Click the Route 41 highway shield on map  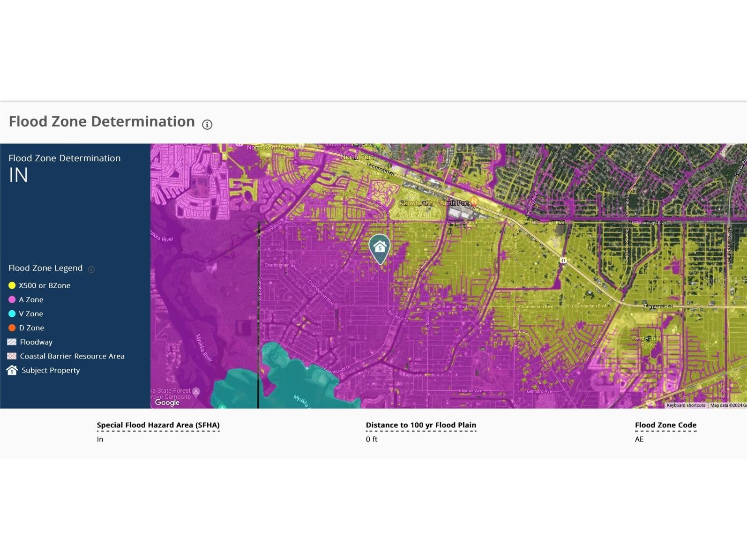(x=563, y=260)
